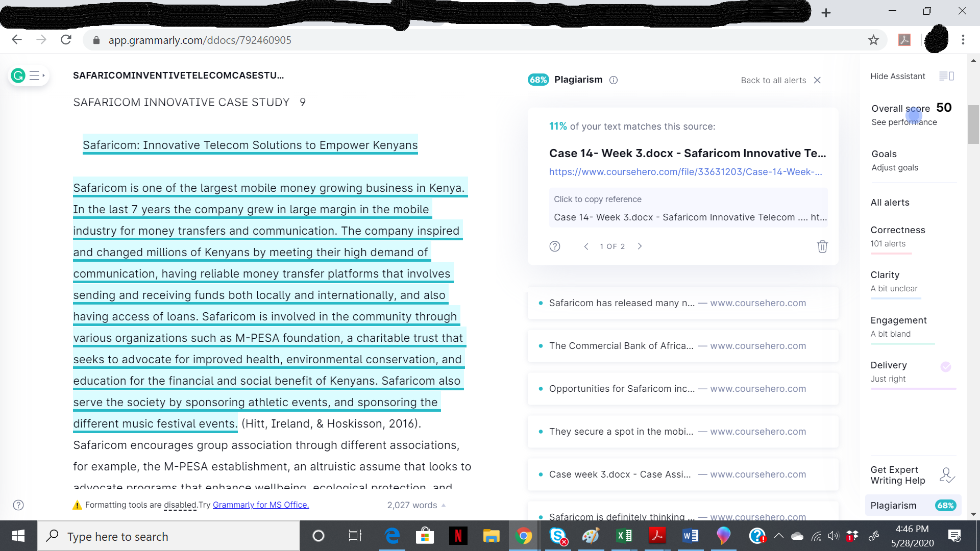Open the help icon at bottom left
The image size is (980, 551).
pyautogui.click(x=18, y=505)
